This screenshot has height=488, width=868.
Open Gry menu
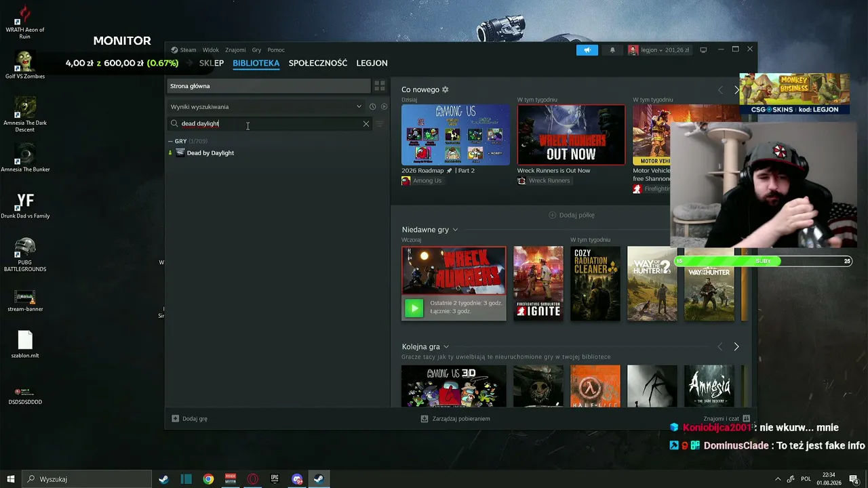(x=256, y=50)
